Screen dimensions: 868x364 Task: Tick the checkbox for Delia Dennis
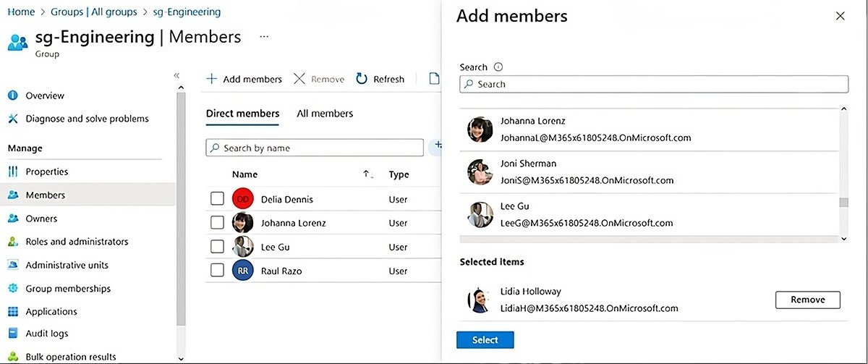click(x=217, y=199)
